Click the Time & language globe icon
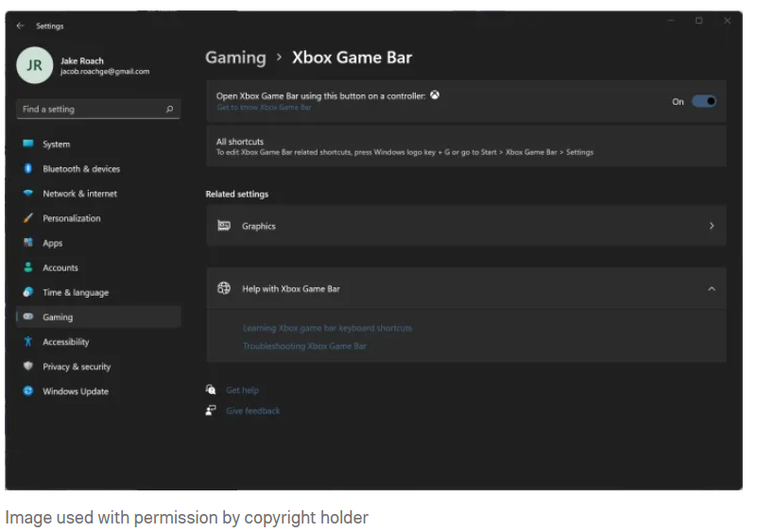Screen dimensions: 758x532 [x=28, y=292]
